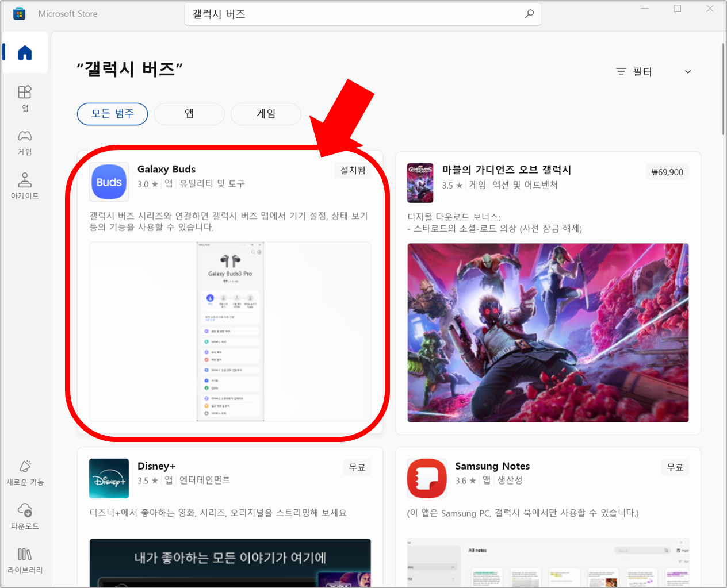The image size is (727, 588).
Task: Expand the 필터 dropdown chevron
Action: pos(688,72)
